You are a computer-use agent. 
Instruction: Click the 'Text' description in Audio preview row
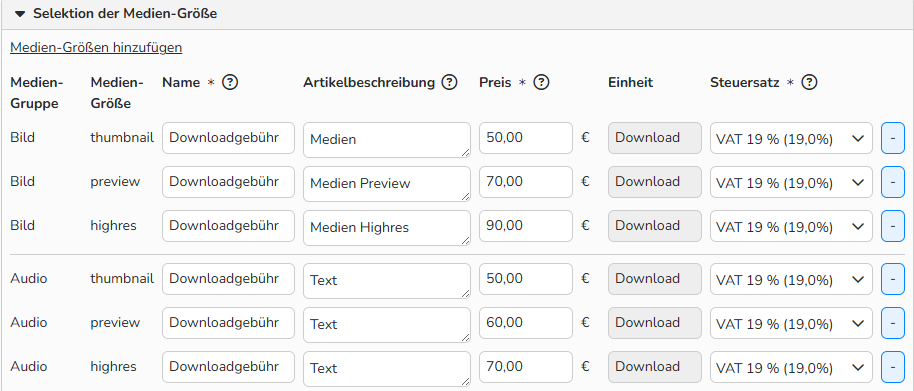[387, 325]
